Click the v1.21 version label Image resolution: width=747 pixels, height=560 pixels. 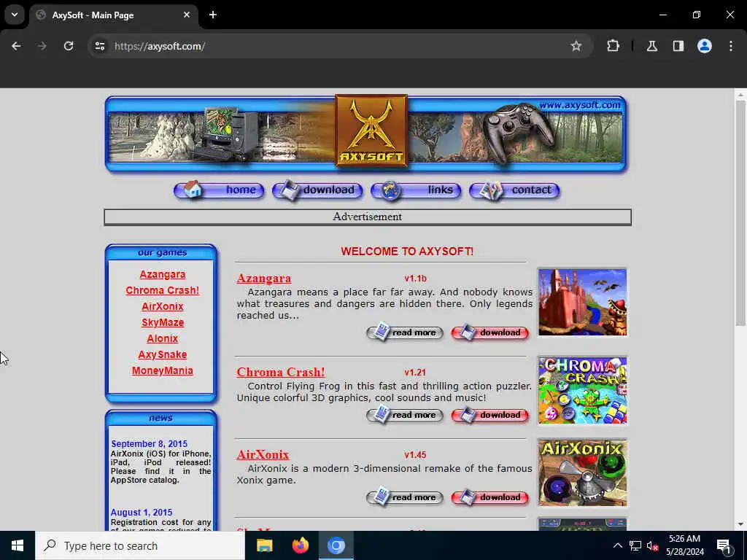[415, 373]
